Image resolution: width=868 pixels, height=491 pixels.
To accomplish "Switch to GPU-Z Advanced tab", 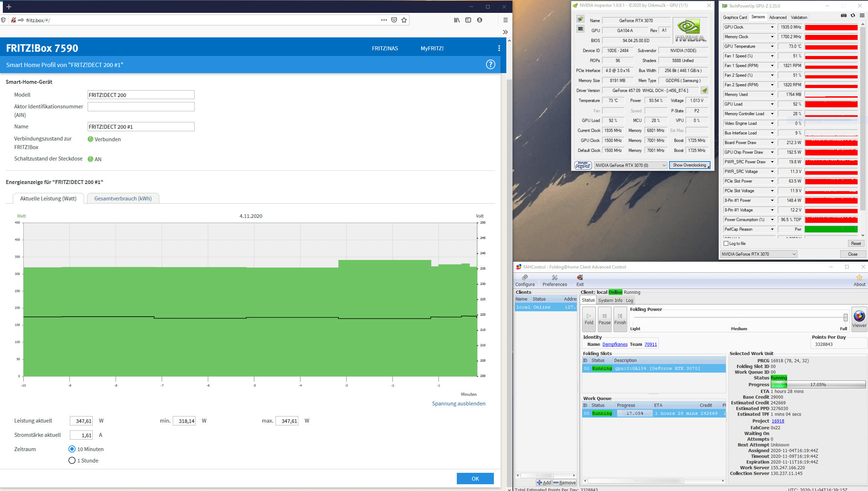I will (x=777, y=17).
